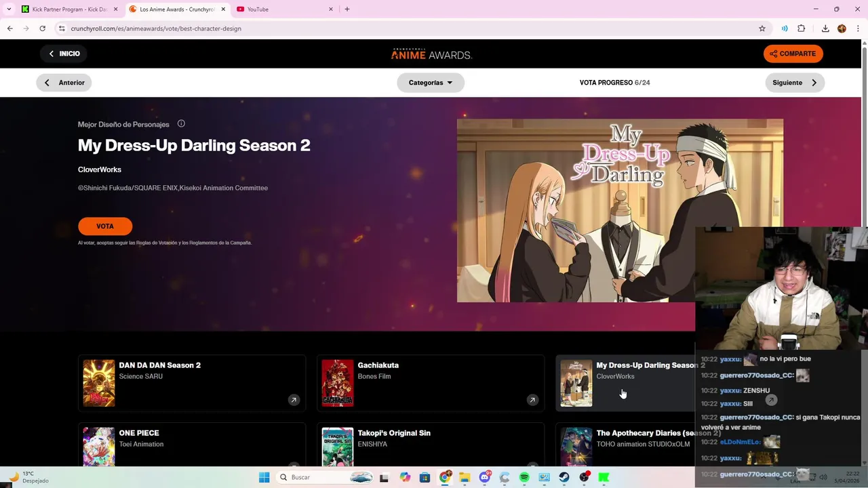The image size is (868, 488).
Task: Switch to the Kick Partner Program tab
Action: click(x=68, y=9)
